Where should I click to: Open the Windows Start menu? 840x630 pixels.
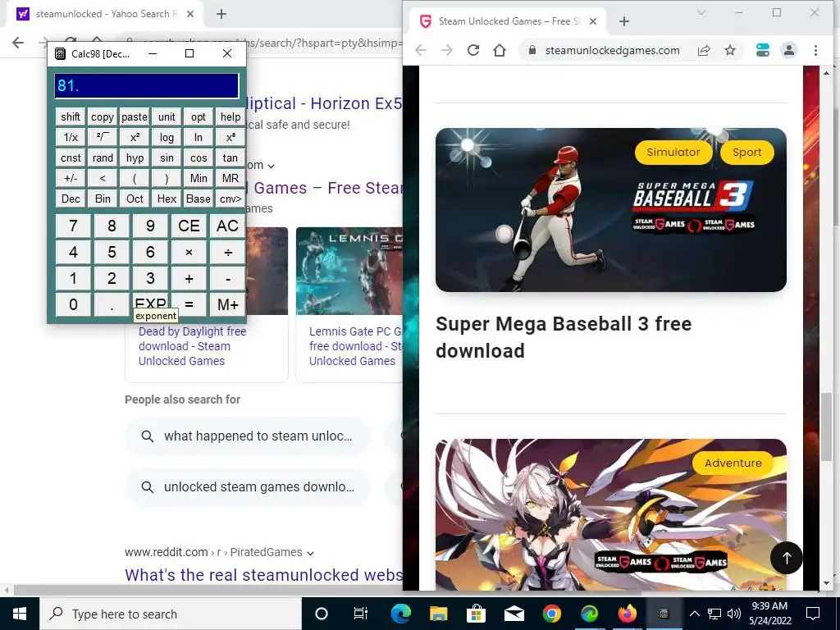[20, 614]
